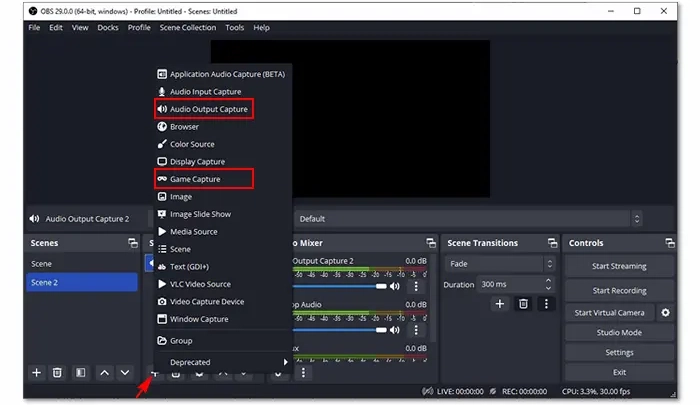Open scene filters icon in Scenes toolbar
The height and width of the screenshot is (405, 700).
pyautogui.click(x=80, y=372)
